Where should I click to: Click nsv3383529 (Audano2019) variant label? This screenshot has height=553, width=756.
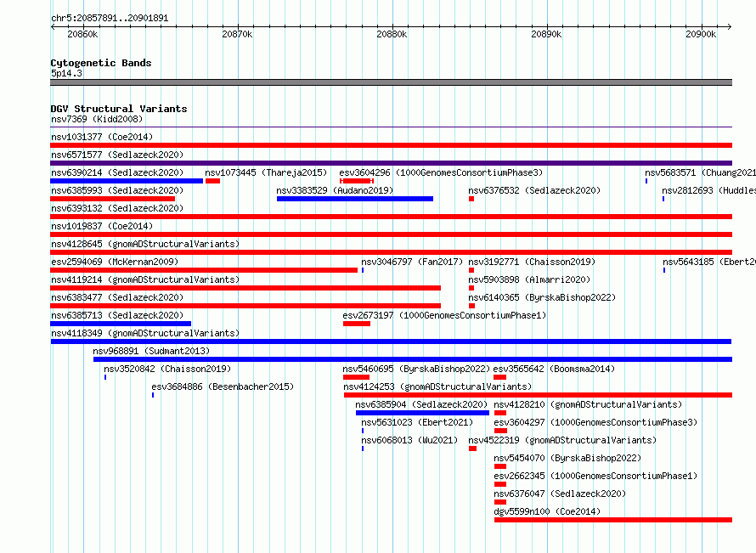click(335, 190)
